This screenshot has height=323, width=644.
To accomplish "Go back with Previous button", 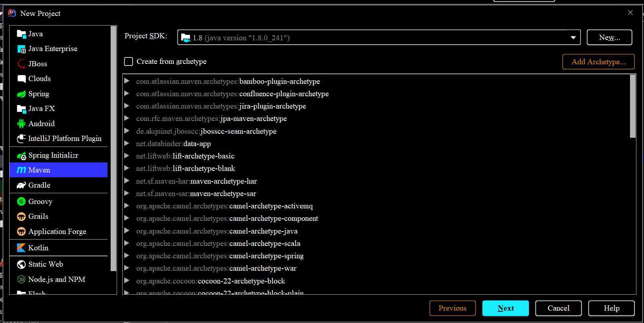I will coord(453,308).
